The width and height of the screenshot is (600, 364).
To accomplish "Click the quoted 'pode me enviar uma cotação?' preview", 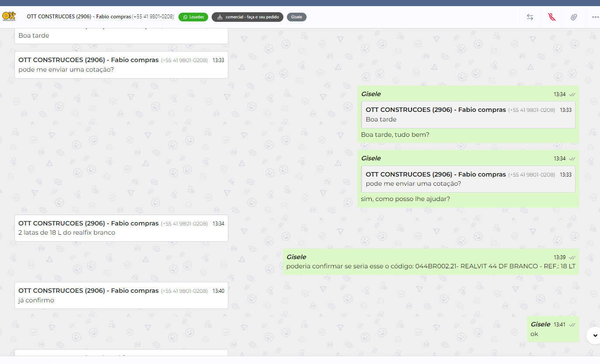I will click(x=468, y=179).
